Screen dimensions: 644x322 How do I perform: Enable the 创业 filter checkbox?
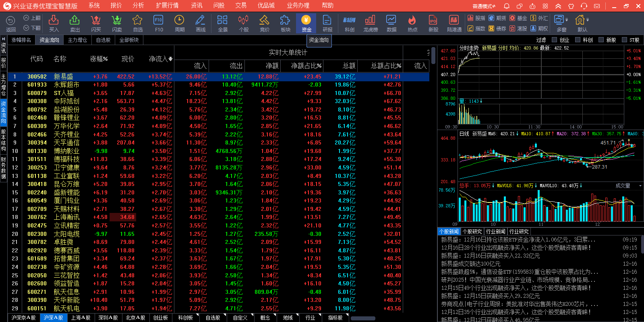[555, 40]
